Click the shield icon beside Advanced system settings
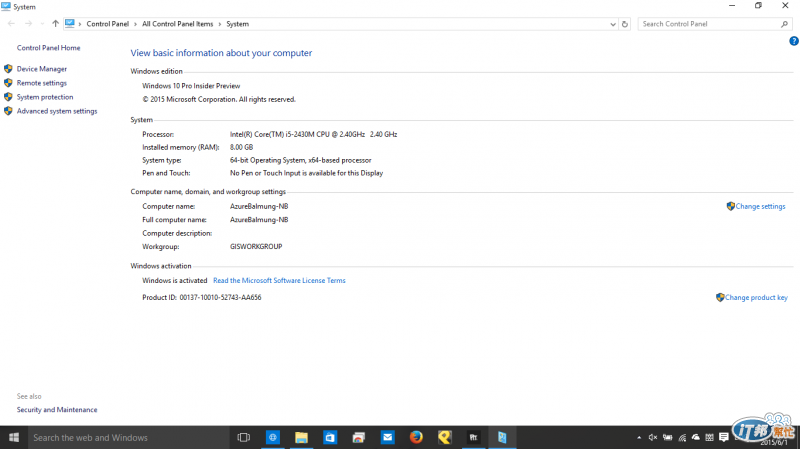Image resolution: width=800 pixels, height=449 pixels. (x=8, y=111)
